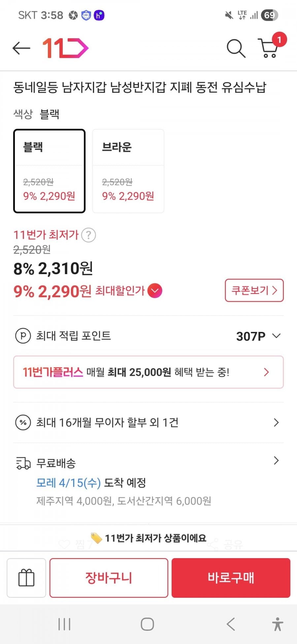
Task: Open product search magnifier icon
Action: [236, 49]
